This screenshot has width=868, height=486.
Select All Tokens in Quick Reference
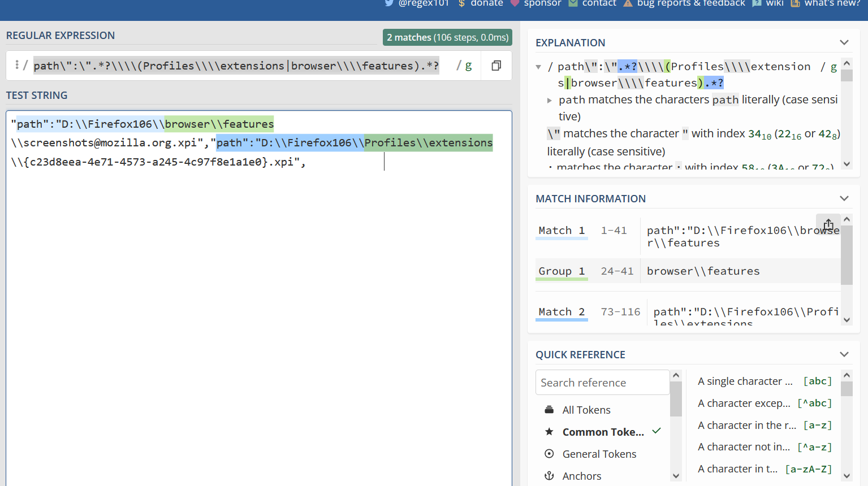[x=586, y=409]
